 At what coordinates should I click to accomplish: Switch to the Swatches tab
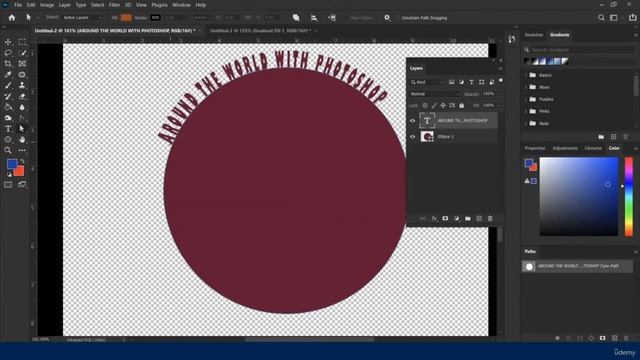click(534, 35)
